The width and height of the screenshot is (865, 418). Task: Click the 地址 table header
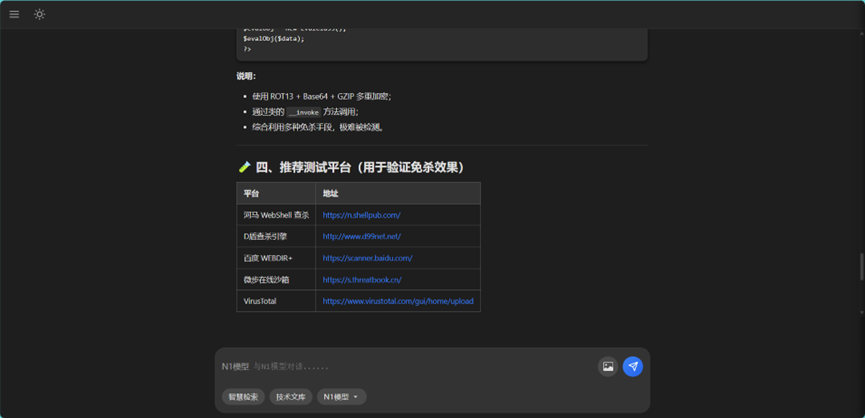398,194
